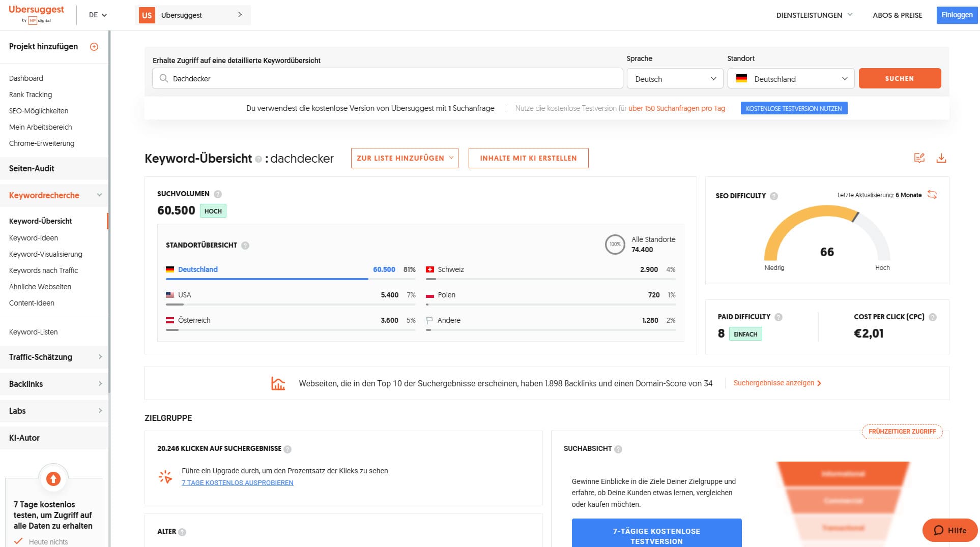Click the upgrade arrow circle icon in sidebar
This screenshot has height=547, width=980.
53,478
